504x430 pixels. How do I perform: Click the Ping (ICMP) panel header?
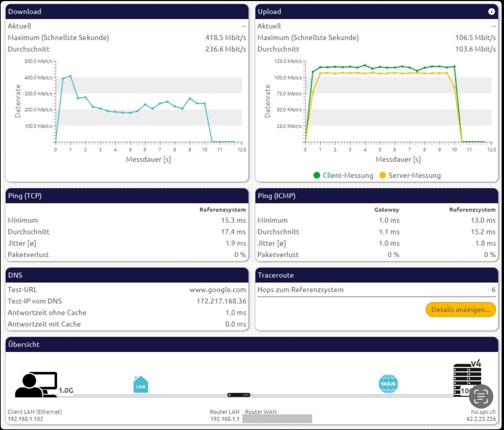[x=377, y=196]
